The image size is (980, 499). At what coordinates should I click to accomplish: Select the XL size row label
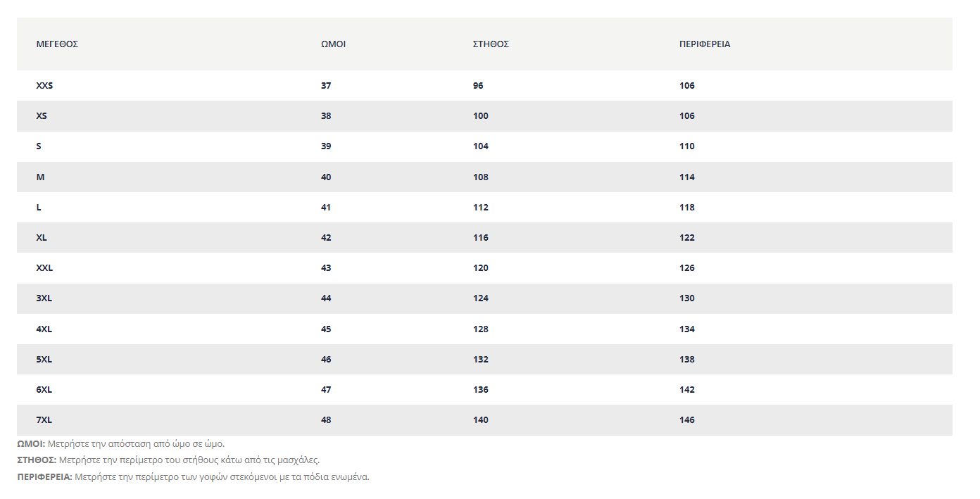[42, 237]
